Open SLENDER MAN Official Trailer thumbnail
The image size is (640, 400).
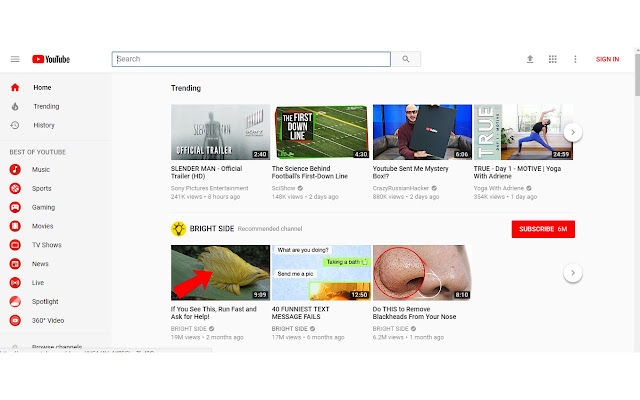tap(220, 132)
